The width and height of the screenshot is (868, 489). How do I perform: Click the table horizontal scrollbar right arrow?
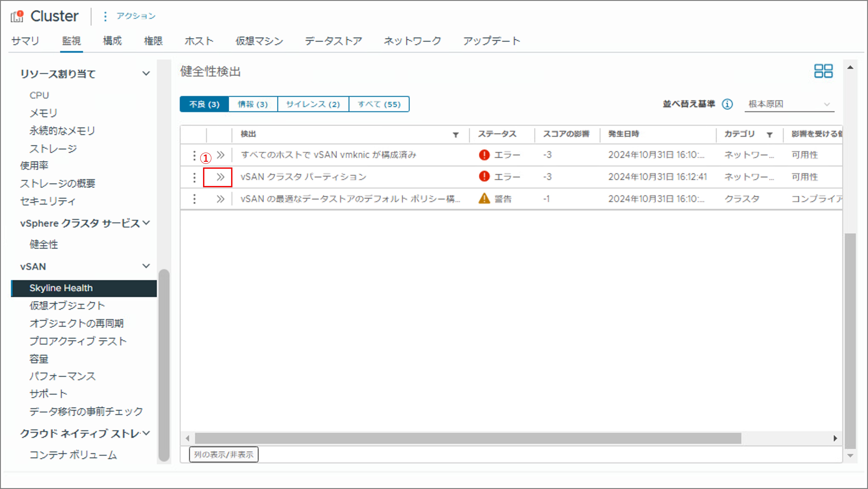click(835, 438)
